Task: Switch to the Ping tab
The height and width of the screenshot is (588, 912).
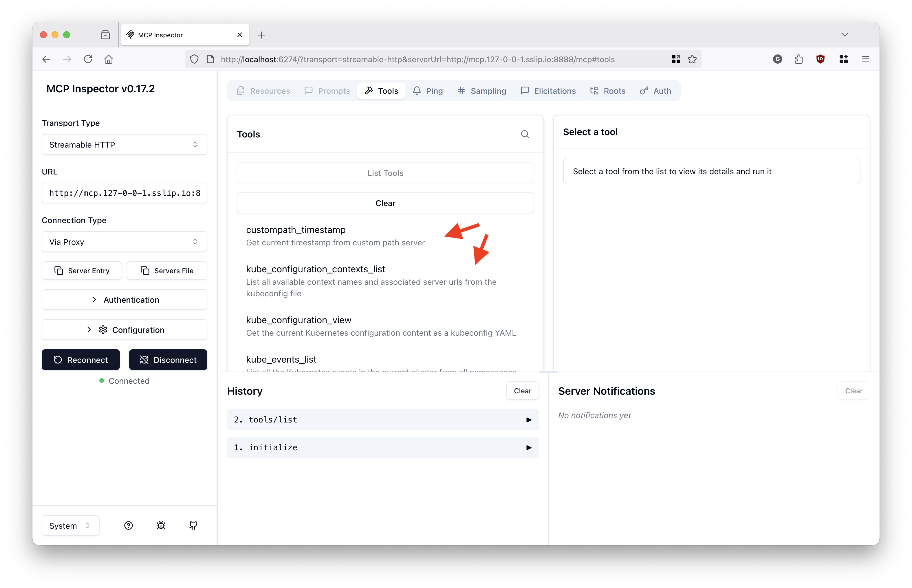Action: [428, 91]
